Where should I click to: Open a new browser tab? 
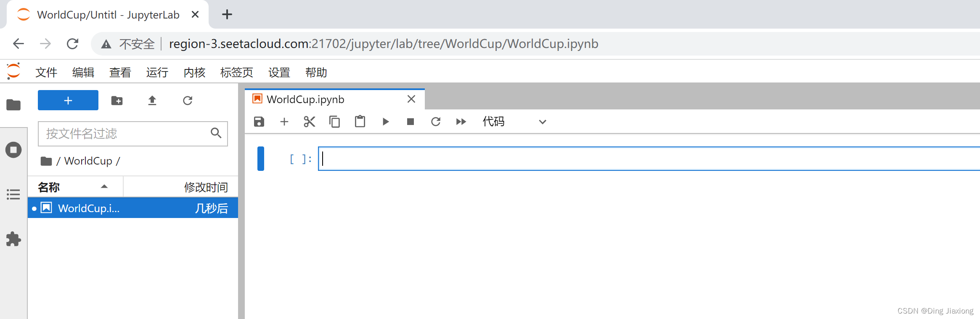click(227, 14)
